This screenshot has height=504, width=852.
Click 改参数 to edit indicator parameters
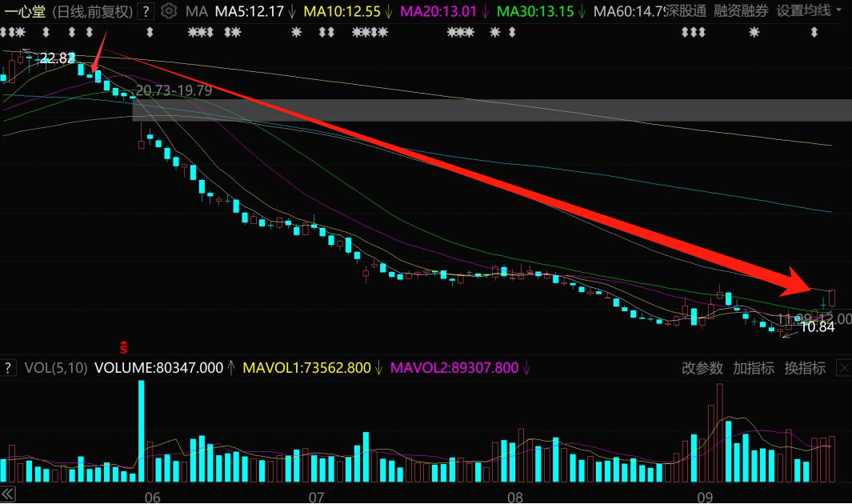(702, 368)
